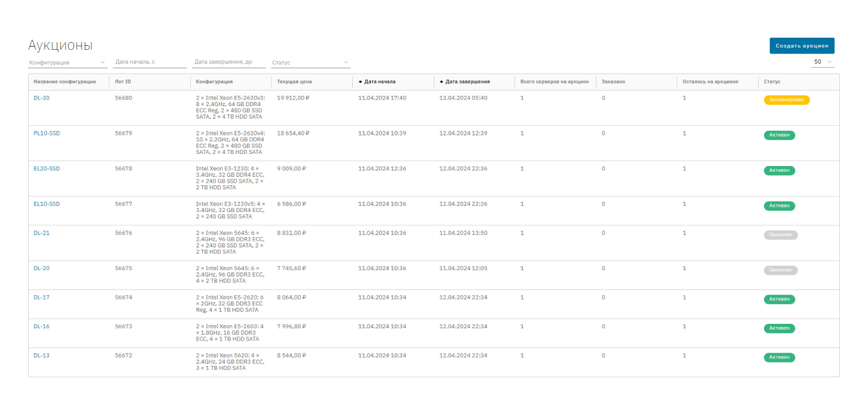Open the PL10-SSD configuration link
Viewport: 868px width, 419px height.
coord(47,133)
